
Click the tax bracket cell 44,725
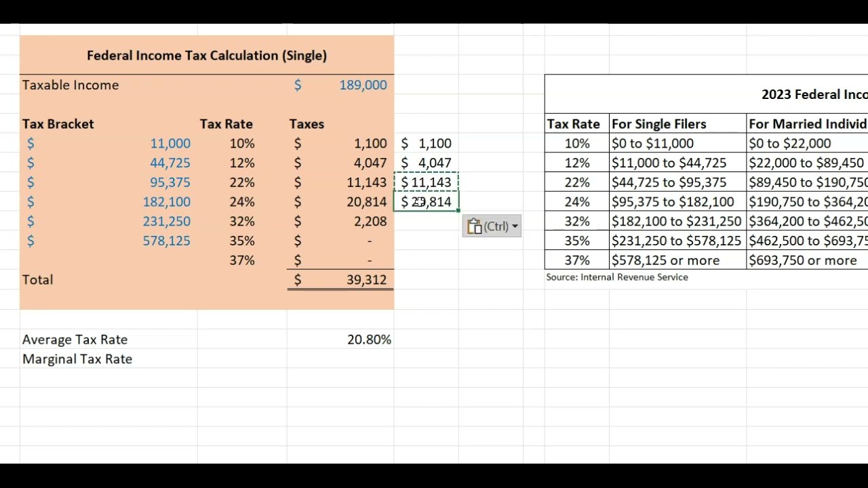(x=108, y=163)
